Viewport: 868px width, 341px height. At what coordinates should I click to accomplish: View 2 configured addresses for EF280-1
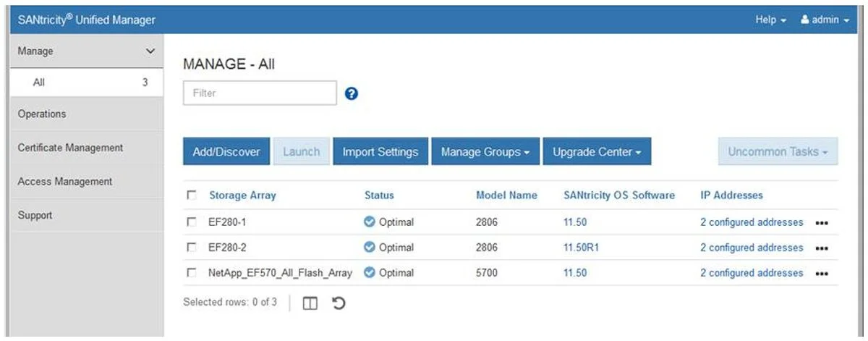click(x=752, y=222)
